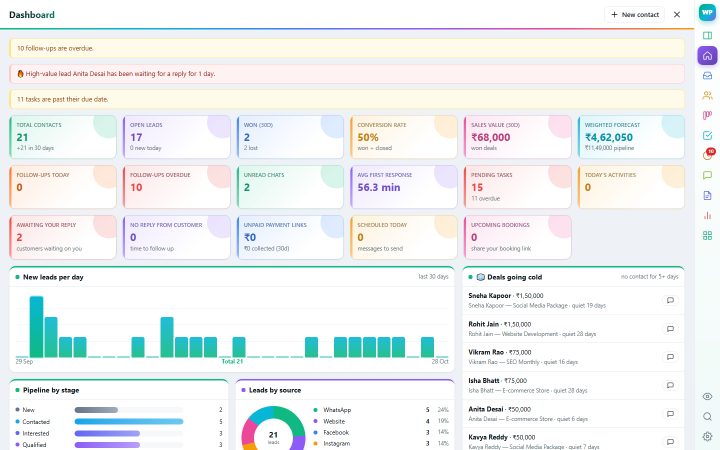Open the follow-ups icon with red 10 badge
The height and width of the screenshot is (450, 720).
click(x=708, y=155)
